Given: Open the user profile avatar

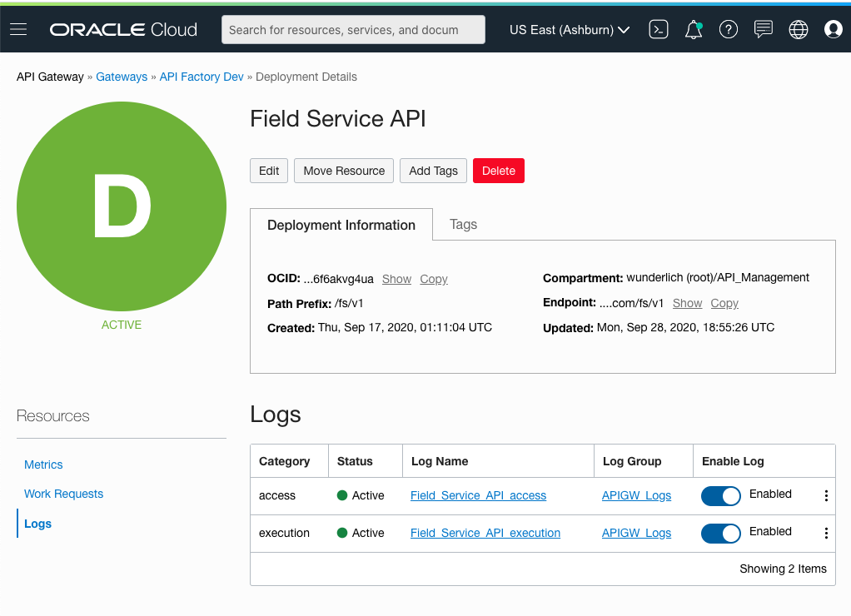Looking at the screenshot, I should pos(833,29).
